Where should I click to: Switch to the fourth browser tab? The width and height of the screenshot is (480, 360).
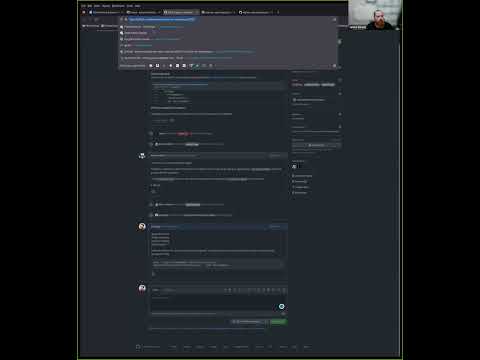pos(218,12)
